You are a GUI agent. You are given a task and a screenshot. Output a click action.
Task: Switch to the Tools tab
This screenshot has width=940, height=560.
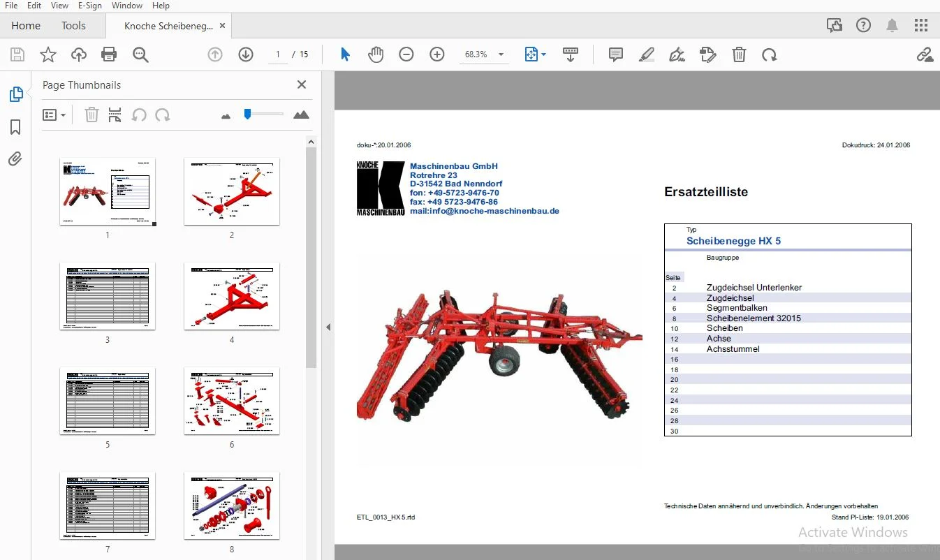tap(73, 25)
